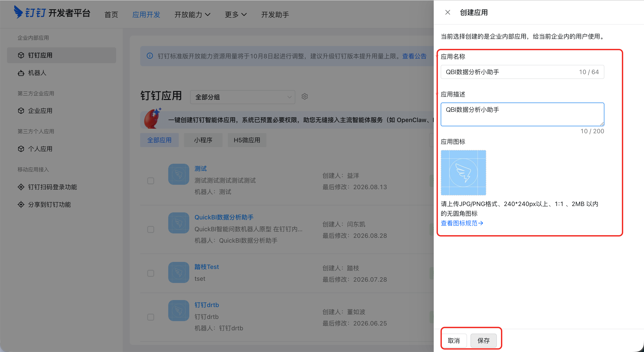The height and width of the screenshot is (352, 644).
Task: Click the cube icon next to 钉钉应用
Action: (x=21, y=55)
